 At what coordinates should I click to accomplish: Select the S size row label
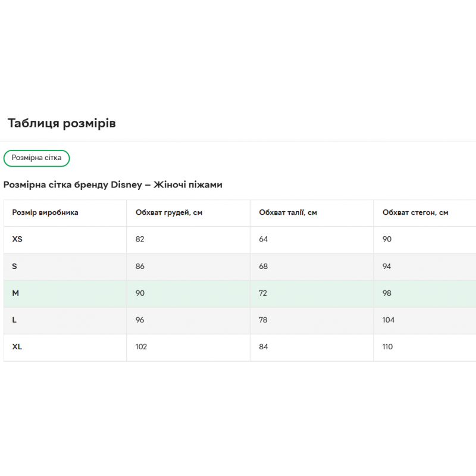(14, 266)
